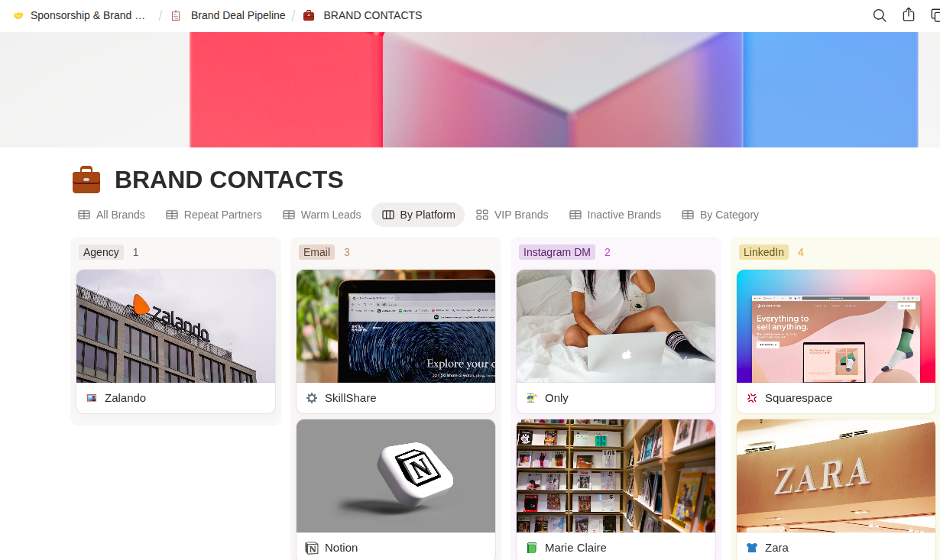Open the VIP Brands gallery view

coord(512,215)
